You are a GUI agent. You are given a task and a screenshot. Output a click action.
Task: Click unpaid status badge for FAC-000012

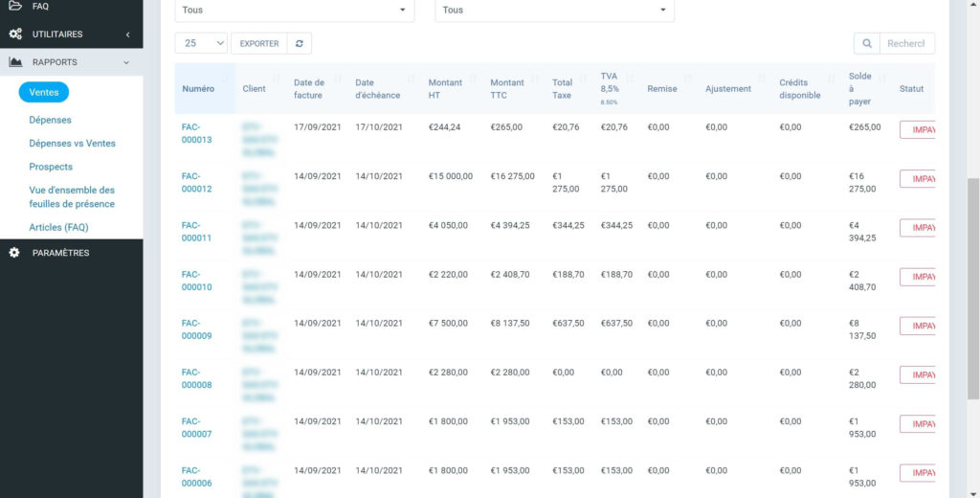(x=918, y=179)
